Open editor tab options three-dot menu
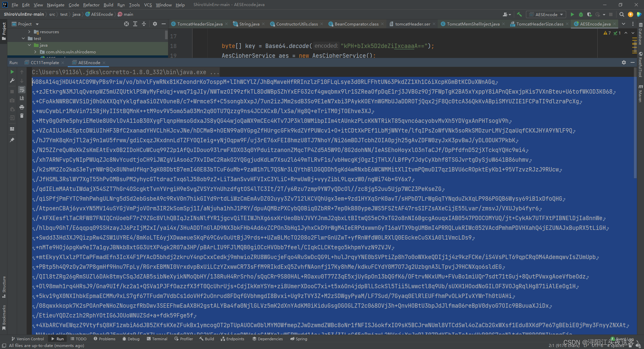The height and width of the screenshot is (349, 644). pyautogui.click(x=633, y=24)
